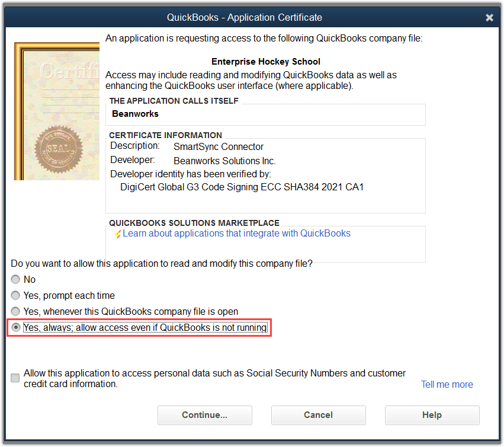
Task: Click the "Certificate Information" heading
Action: click(166, 135)
